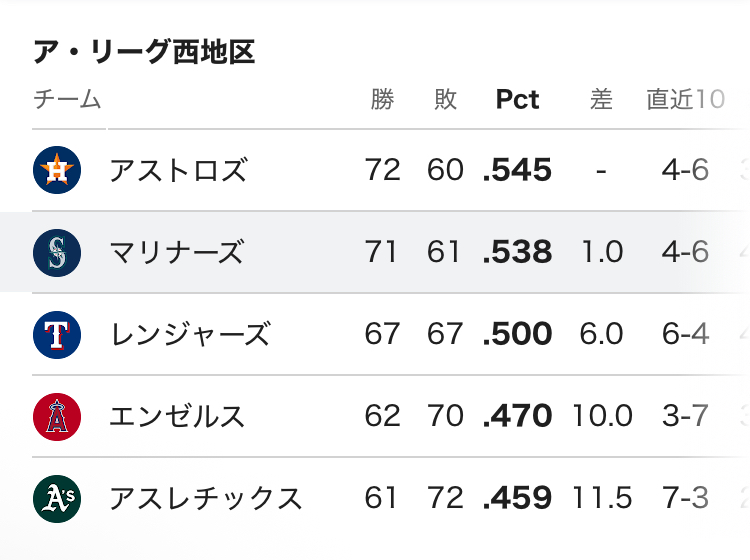Click the Mariners team logo icon
Image resolution: width=750 pixels, height=560 pixels.
[x=57, y=253]
